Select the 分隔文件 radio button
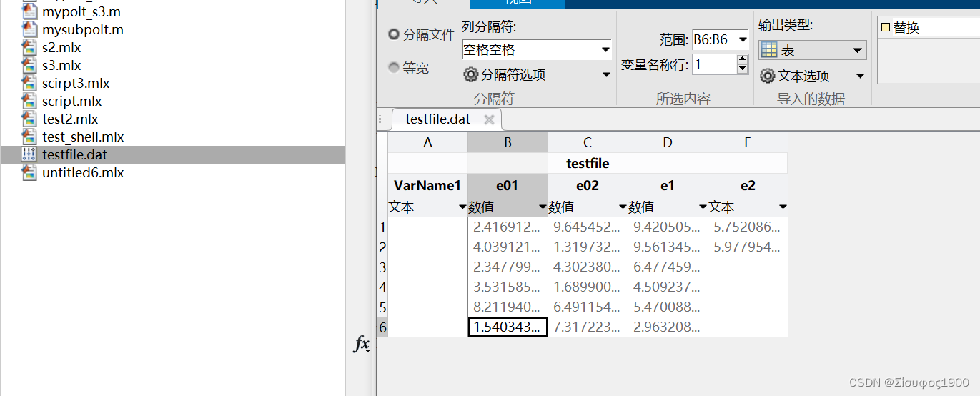This screenshot has width=980, height=396. pos(394,34)
